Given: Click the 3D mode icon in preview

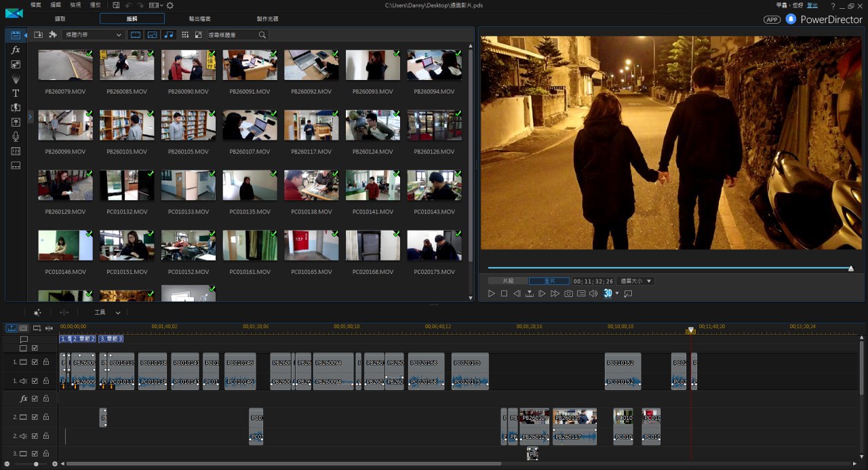Looking at the screenshot, I should pyautogui.click(x=608, y=294).
